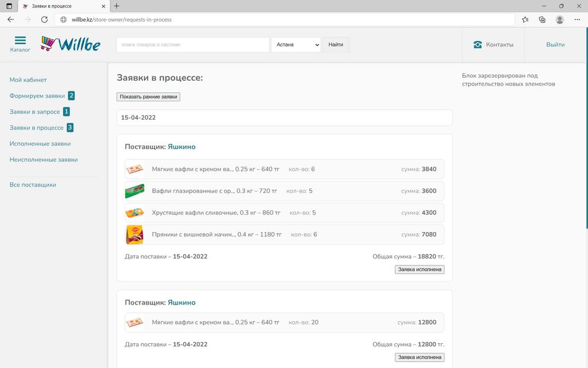Open first Яшкино supplier link
Image resolution: width=588 pixels, height=368 pixels.
(182, 147)
